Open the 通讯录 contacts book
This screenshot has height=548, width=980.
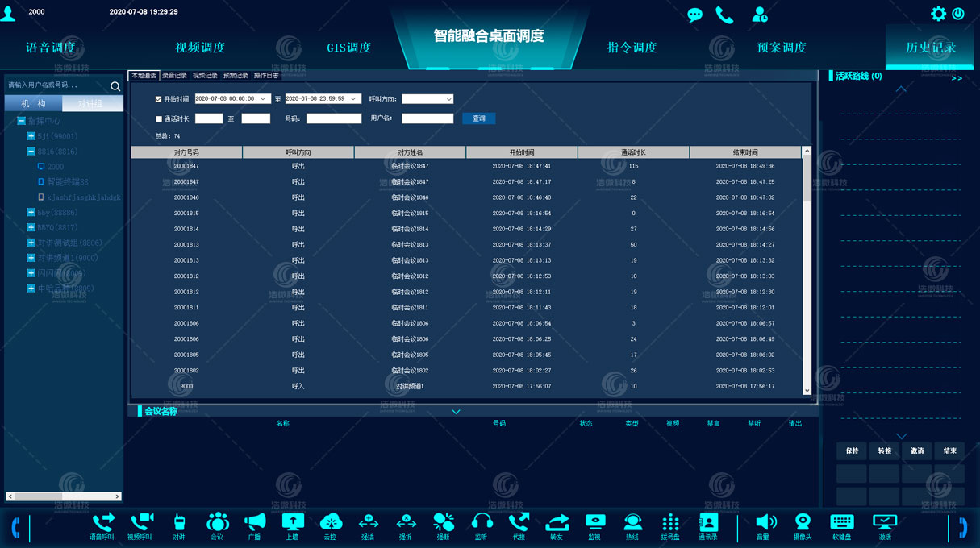pyautogui.click(x=708, y=522)
